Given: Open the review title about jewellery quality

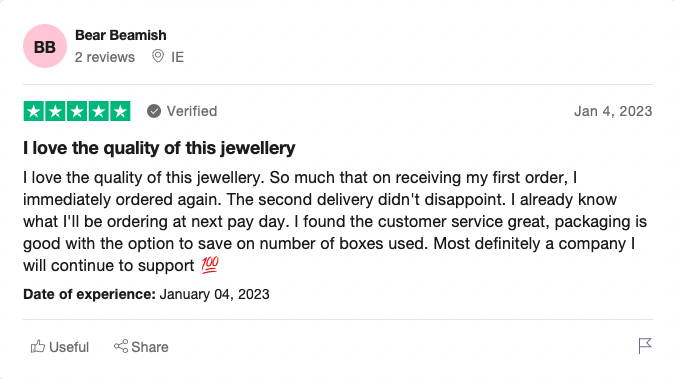Looking at the screenshot, I should click(x=159, y=148).
